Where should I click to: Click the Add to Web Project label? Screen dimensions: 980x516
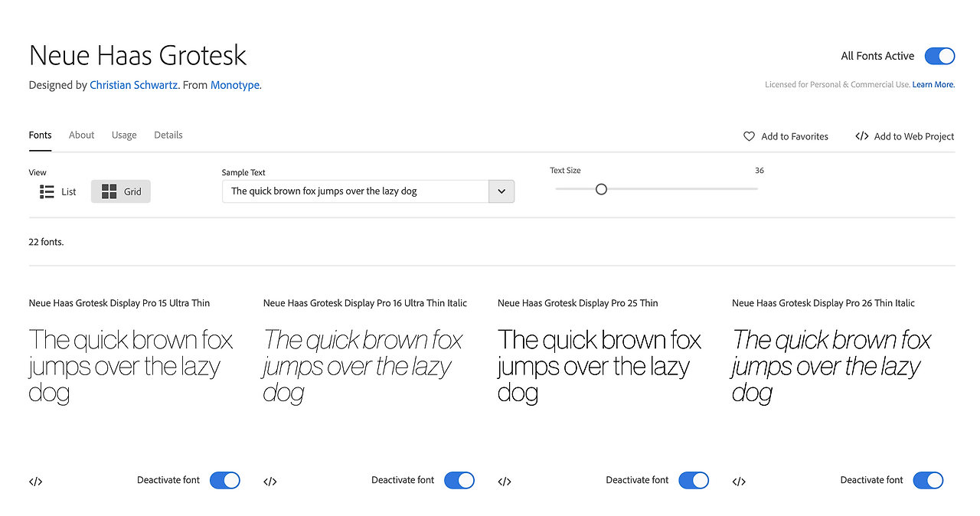[914, 136]
